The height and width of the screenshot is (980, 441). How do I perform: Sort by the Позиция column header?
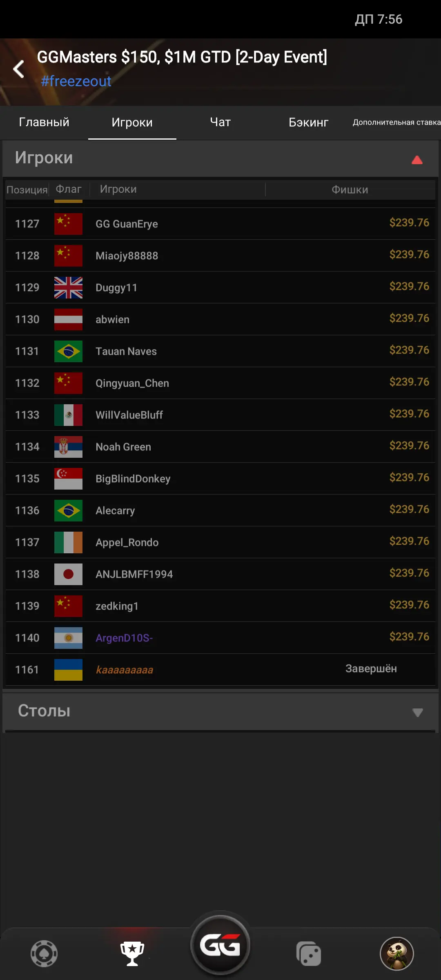tap(27, 189)
